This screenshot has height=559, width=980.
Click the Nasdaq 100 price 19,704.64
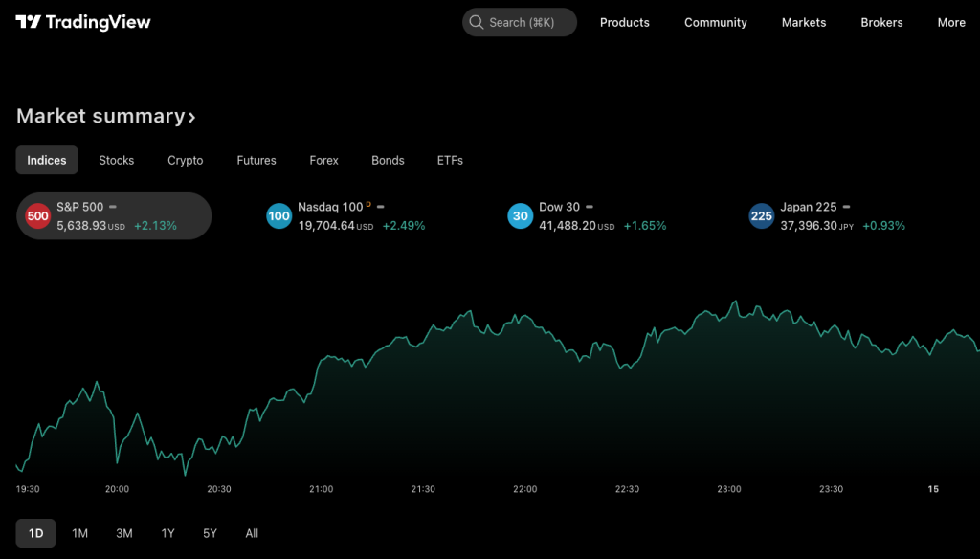pyautogui.click(x=326, y=226)
